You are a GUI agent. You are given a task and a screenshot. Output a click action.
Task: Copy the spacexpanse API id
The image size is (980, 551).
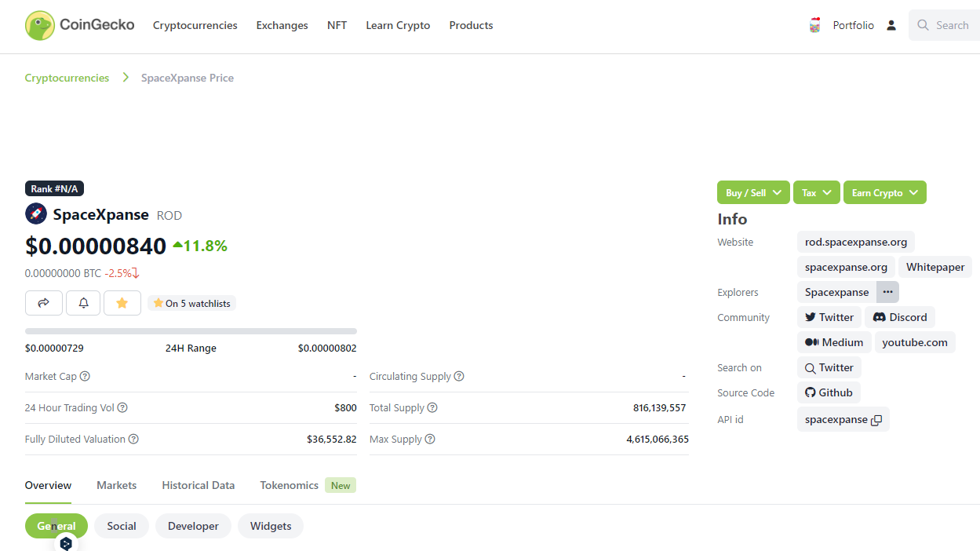[x=876, y=420]
